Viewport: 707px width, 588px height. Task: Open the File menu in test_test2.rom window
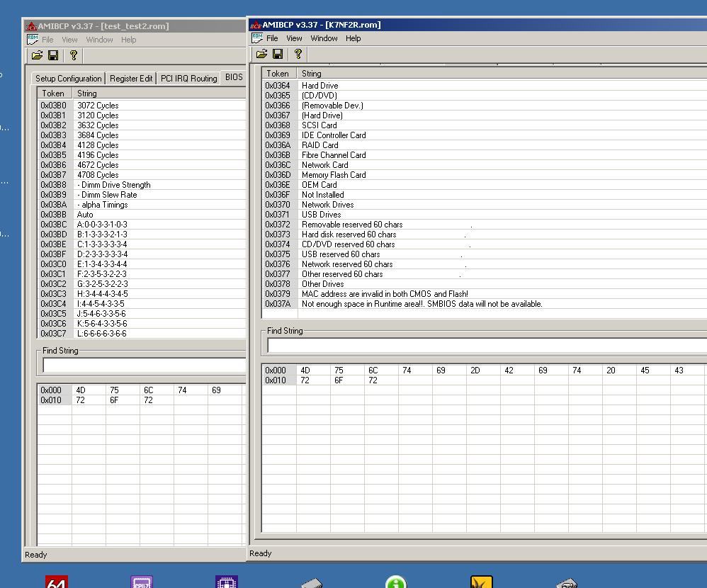pyautogui.click(x=47, y=40)
